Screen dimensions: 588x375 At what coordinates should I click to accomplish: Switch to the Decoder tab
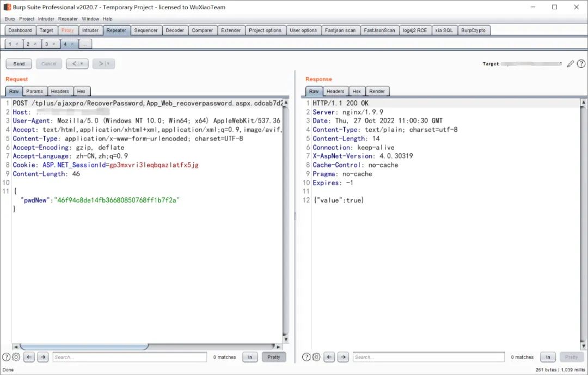(x=175, y=31)
